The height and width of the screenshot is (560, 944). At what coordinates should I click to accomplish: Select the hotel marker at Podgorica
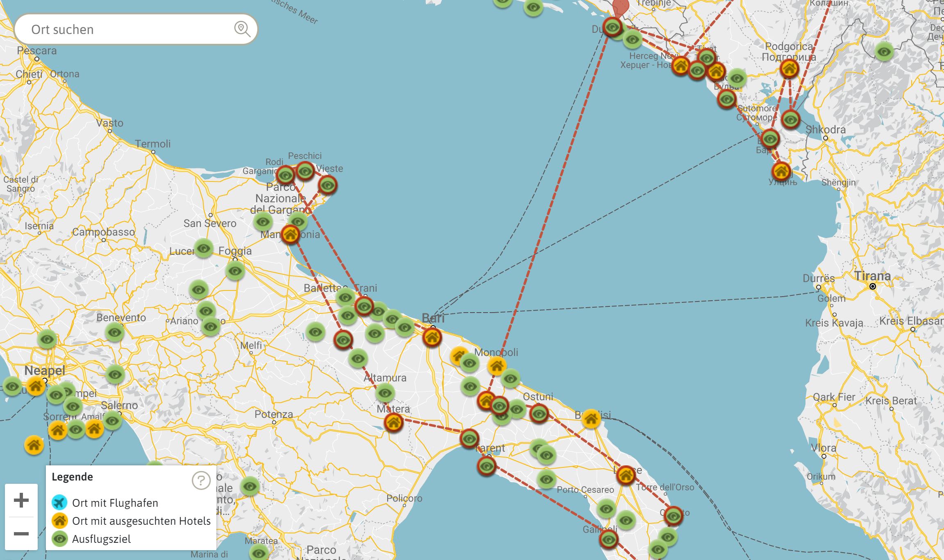click(790, 68)
